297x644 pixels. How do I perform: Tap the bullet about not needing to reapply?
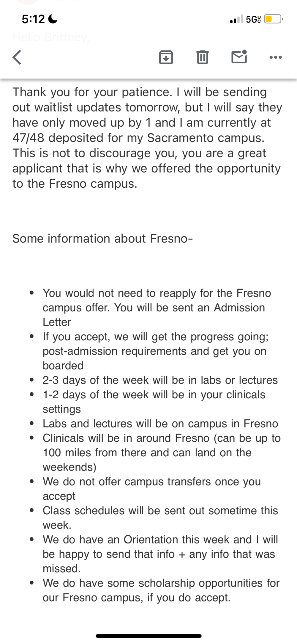point(157,308)
